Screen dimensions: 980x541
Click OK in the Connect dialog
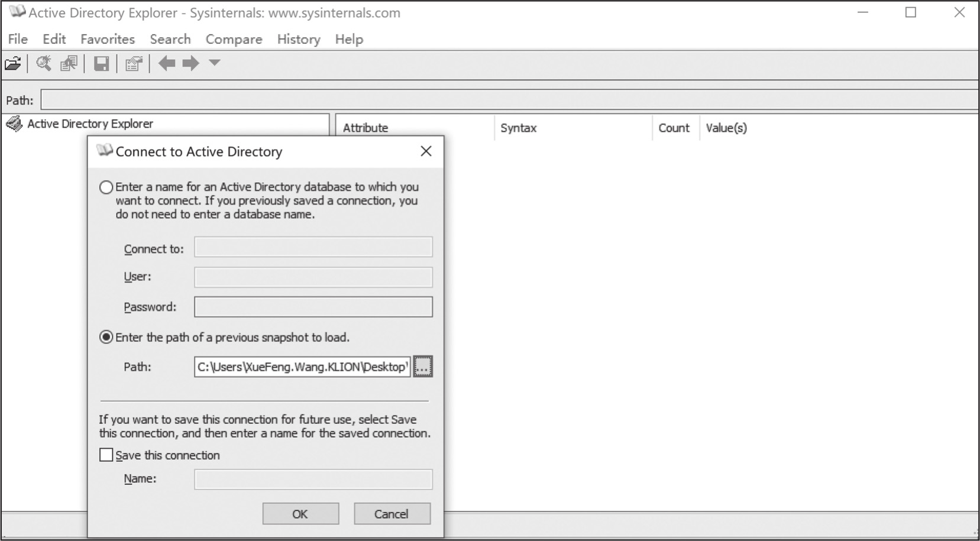tap(300, 514)
